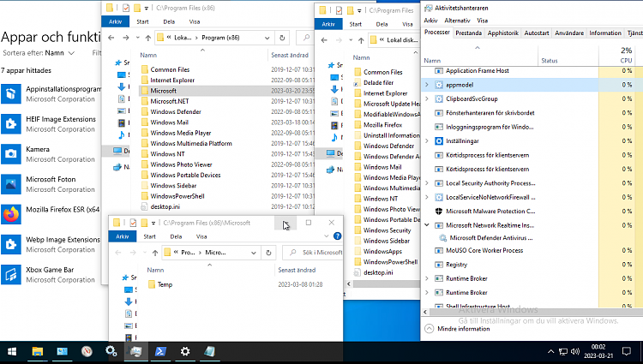The image size is (643, 364).
Task: Refresh the Microsoft folder window
Action: 268,253
